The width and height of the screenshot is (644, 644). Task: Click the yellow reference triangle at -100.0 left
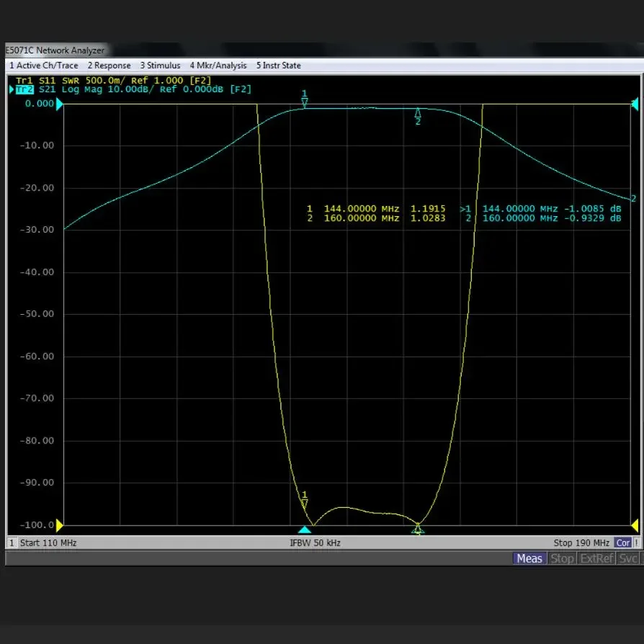60,525
